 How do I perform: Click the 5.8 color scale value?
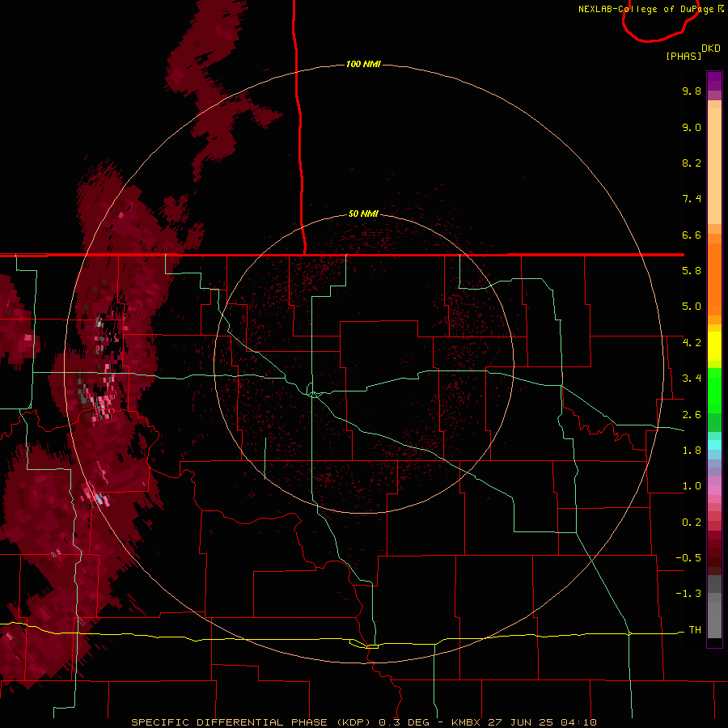point(692,271)
